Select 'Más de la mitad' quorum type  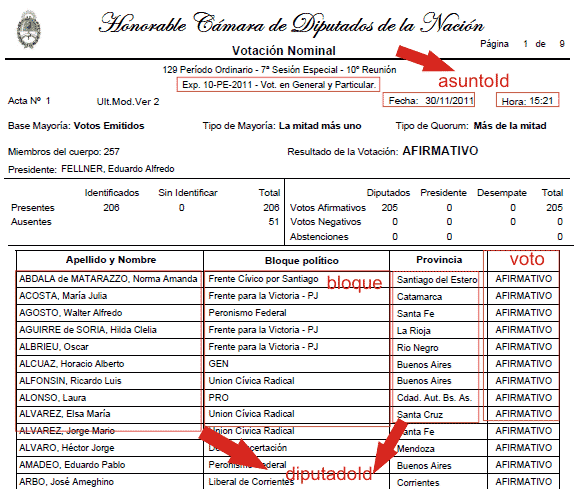(510, 126)
